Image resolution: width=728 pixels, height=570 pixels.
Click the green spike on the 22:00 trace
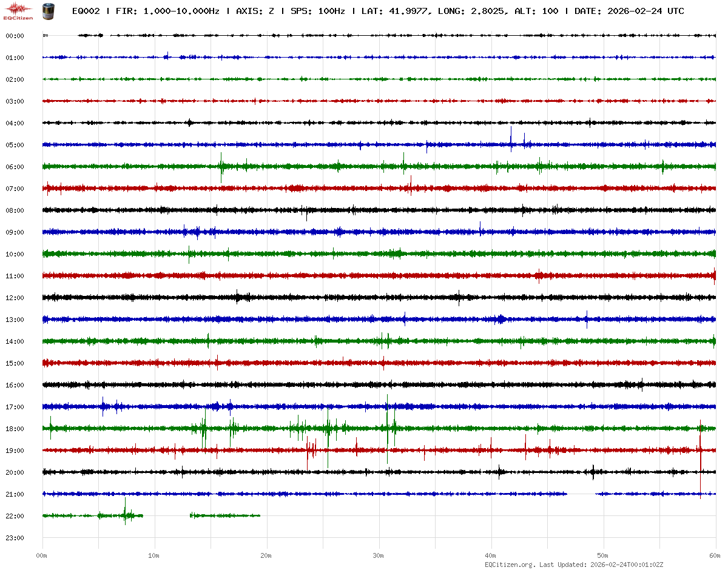pos(125,511)
